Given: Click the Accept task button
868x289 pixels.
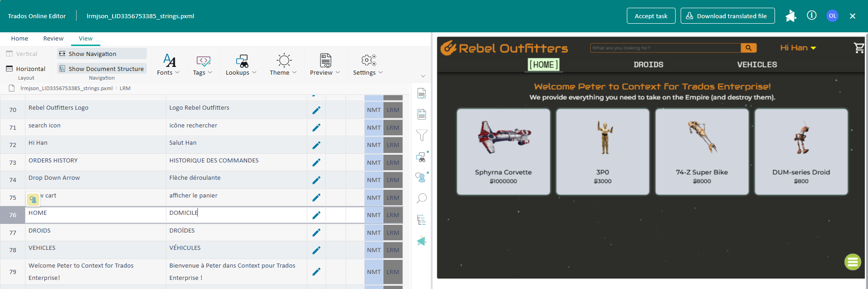Looking at the screenshot, I should pos(651,16).
